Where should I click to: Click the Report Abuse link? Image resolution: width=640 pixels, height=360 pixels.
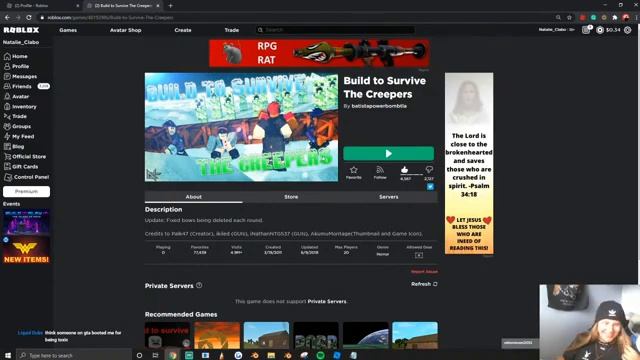(424, 271)
